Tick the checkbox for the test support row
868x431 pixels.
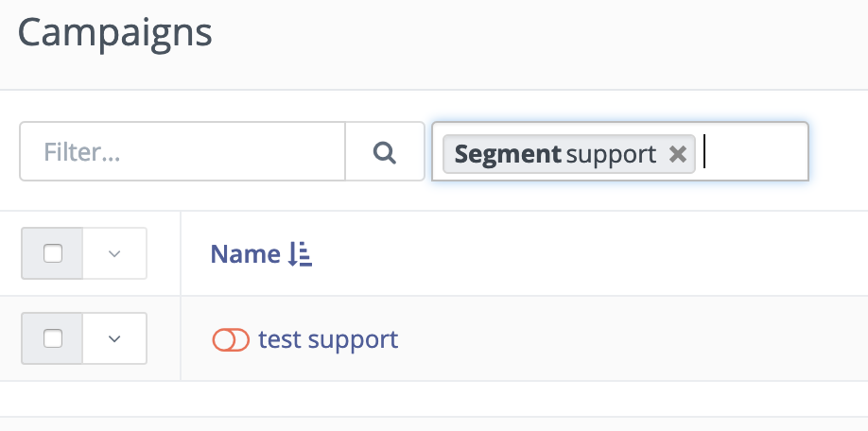click(x=53, y=338)
